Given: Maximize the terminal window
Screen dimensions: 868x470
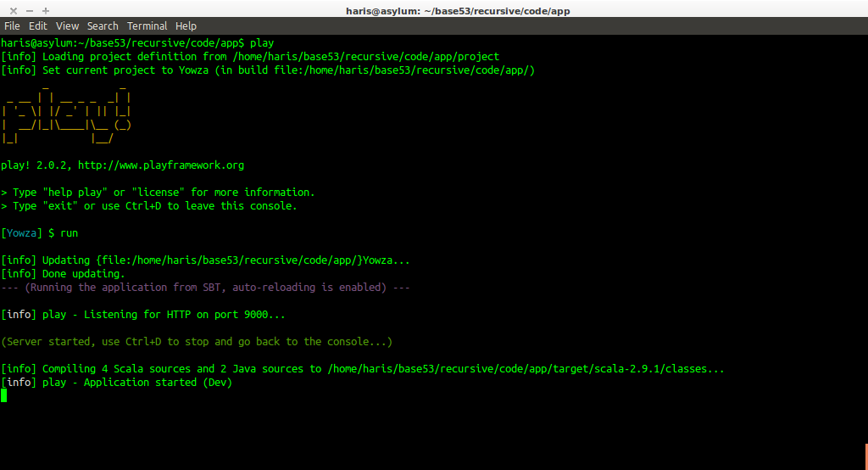Looking at the screenshot, I should point(46,10).
